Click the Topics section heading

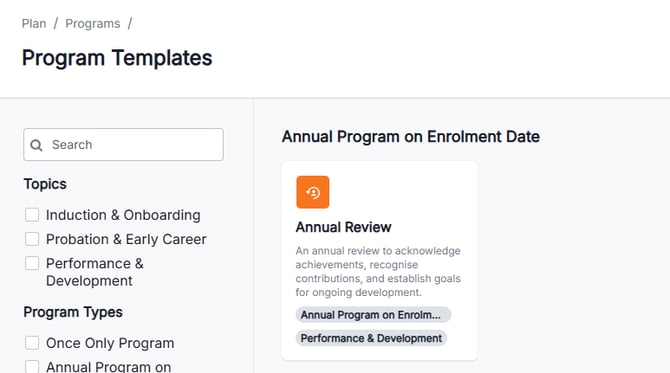45,184
